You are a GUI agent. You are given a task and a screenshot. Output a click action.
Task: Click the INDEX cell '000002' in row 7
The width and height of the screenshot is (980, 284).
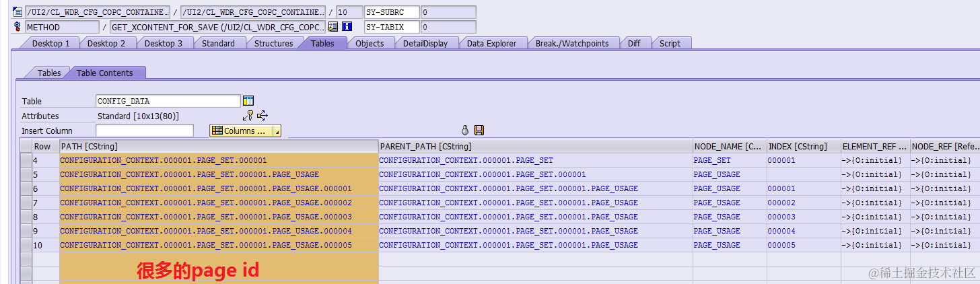804,203
